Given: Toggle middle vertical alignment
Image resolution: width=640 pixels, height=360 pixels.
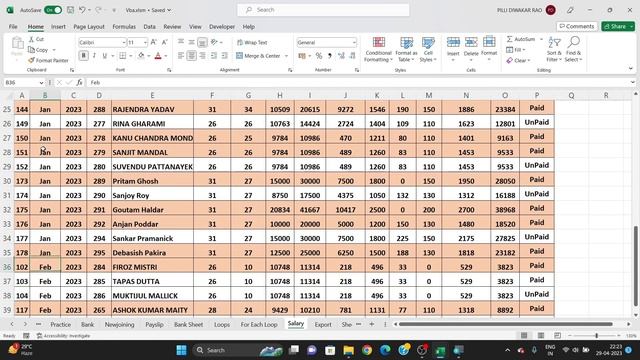Looking at the screenshot, I should (191, 42).
